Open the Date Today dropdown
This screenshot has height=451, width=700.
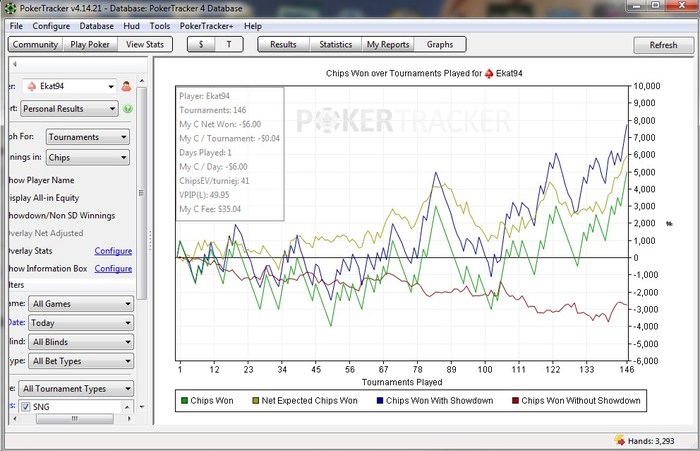click(81, 323)
